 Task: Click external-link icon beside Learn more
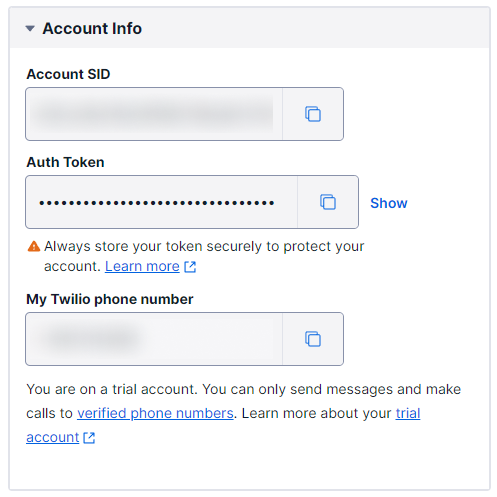click(x=190, y=267)
